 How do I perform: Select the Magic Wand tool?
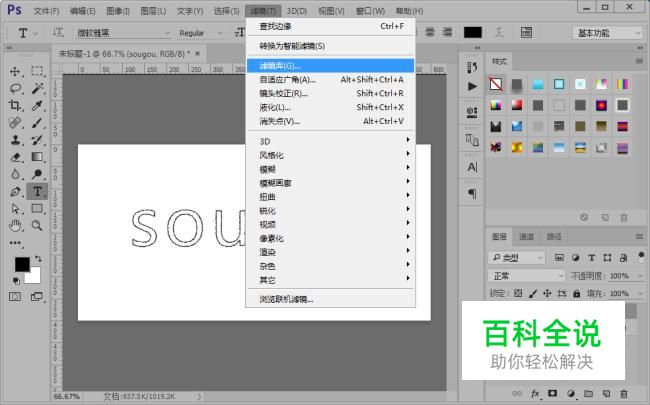click(x=37, y=88)
